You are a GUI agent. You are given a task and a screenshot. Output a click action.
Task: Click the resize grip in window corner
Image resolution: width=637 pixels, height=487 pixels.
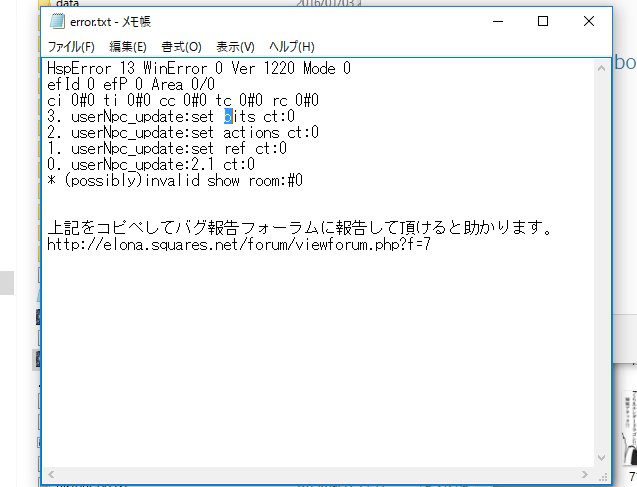click(x=602, y=476)
